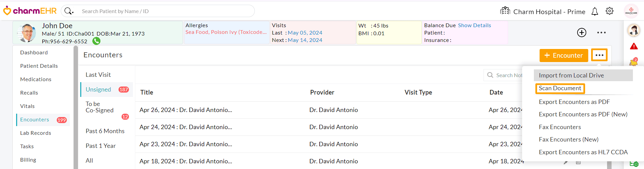Viewport: 644px width, 169px height.
Task: Open the notifications bell
Action: 595,12
